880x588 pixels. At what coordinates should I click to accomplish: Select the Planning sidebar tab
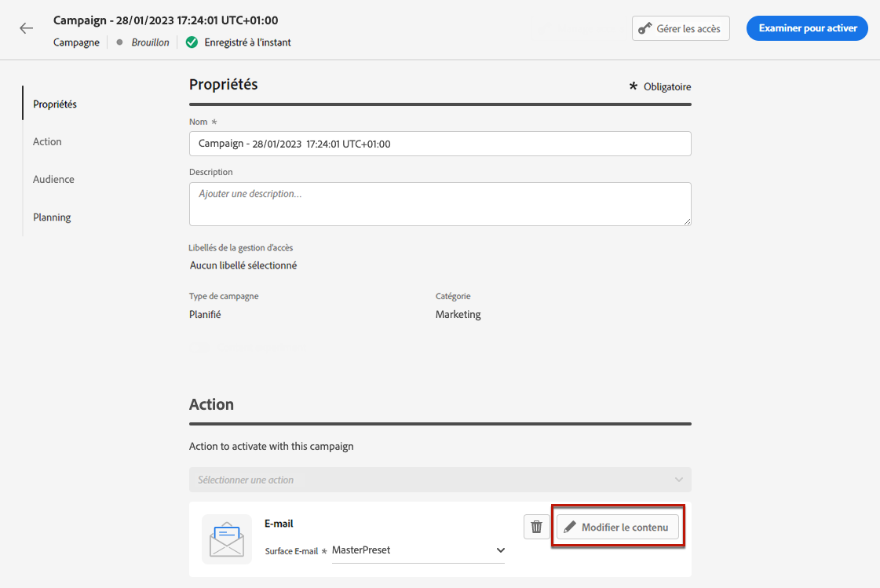click(x=52, y=217)
